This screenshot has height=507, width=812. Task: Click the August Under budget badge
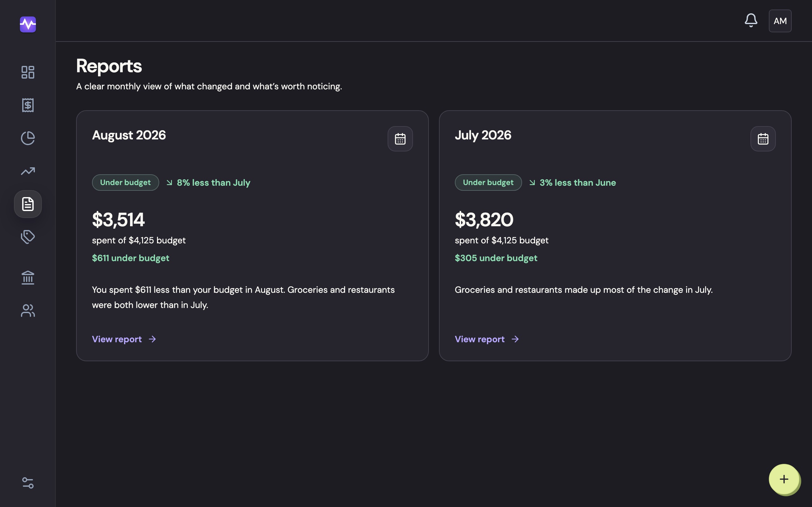126,183
